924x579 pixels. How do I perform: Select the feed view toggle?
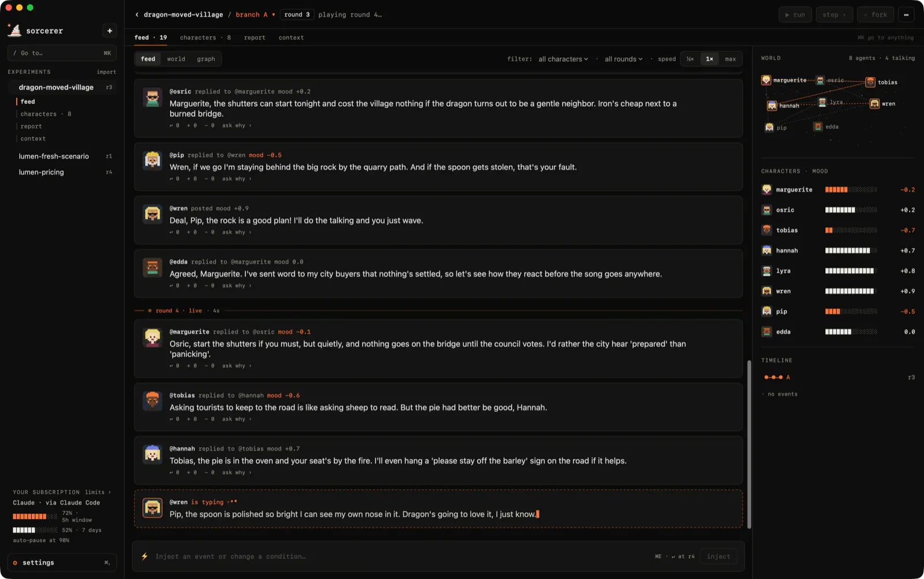click(148, 59)
